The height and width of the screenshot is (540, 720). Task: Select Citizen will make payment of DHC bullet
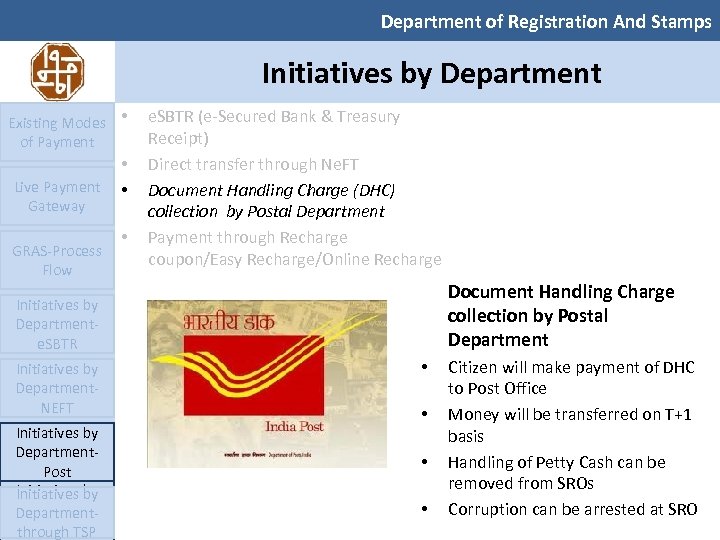571,377
